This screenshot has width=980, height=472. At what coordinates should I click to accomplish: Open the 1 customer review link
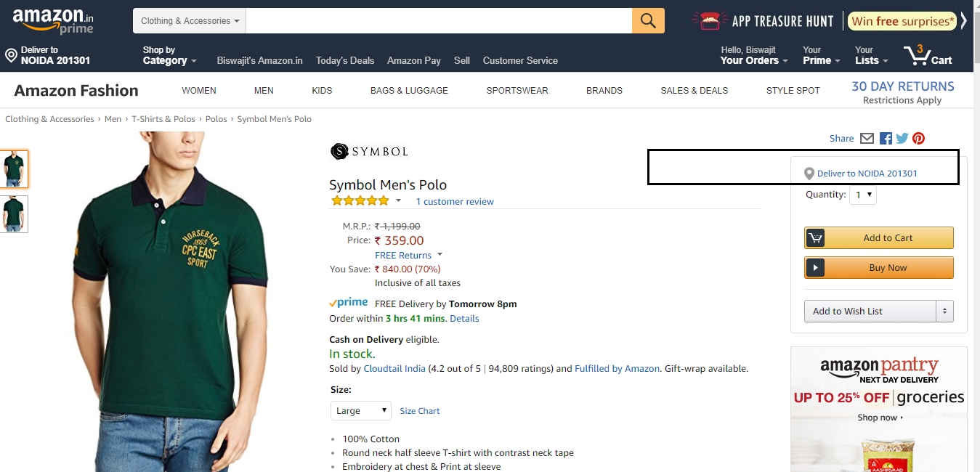coord(455,202)
